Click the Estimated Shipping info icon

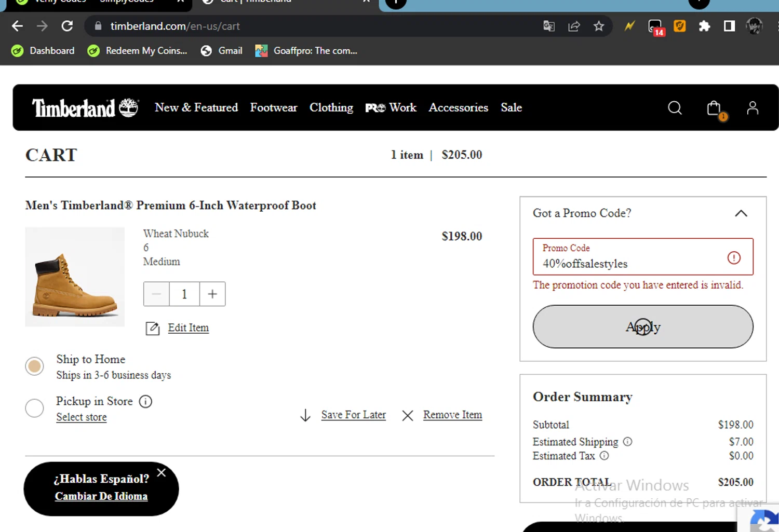[628, 442]
